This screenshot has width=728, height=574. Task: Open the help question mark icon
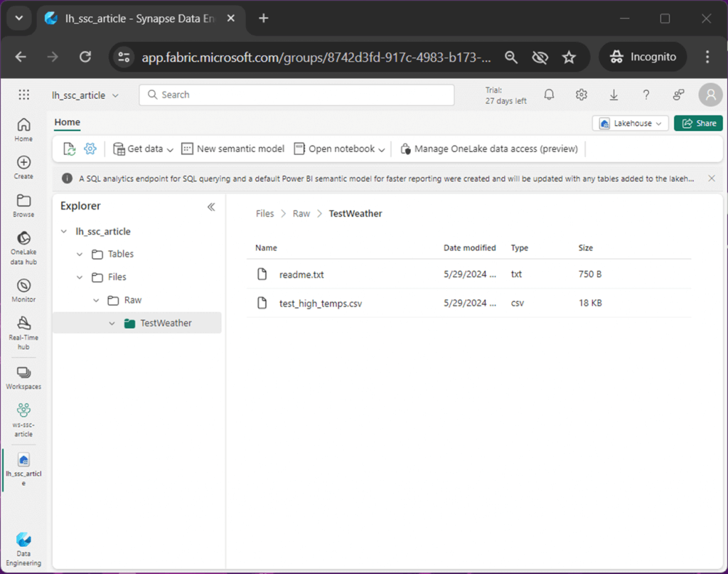pyautogui.click(x=646, y=95)
